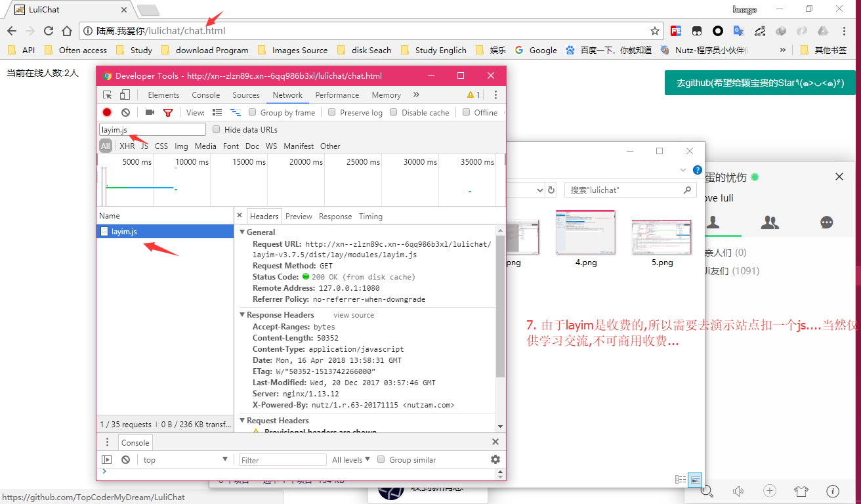Go to the Chrome home page icon

coord(67,31)
